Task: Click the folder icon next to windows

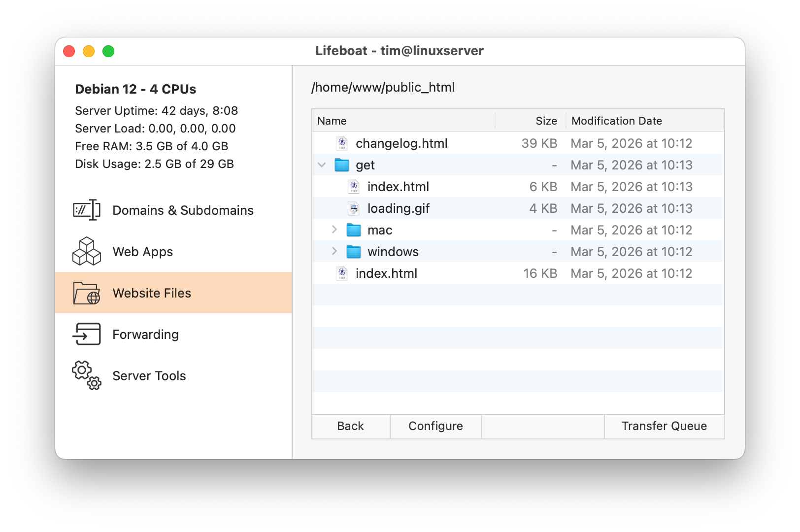Action: tap(353, 251)
